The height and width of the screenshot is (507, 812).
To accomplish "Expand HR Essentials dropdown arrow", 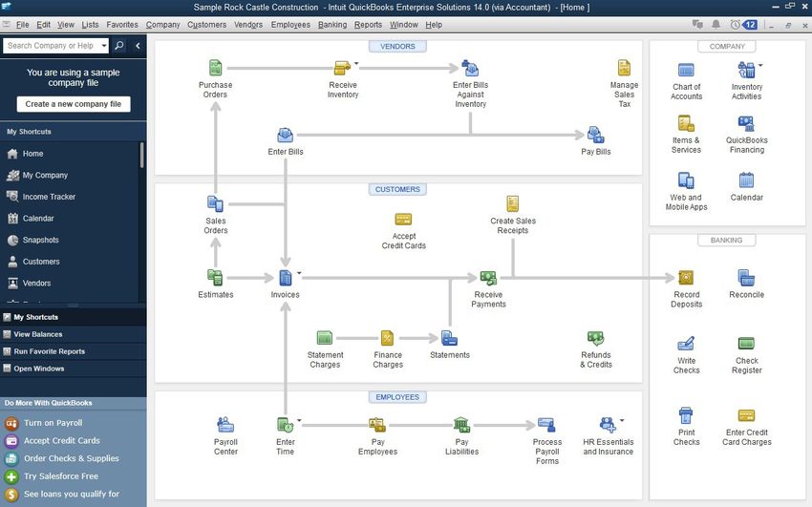I will pos(622,420).
